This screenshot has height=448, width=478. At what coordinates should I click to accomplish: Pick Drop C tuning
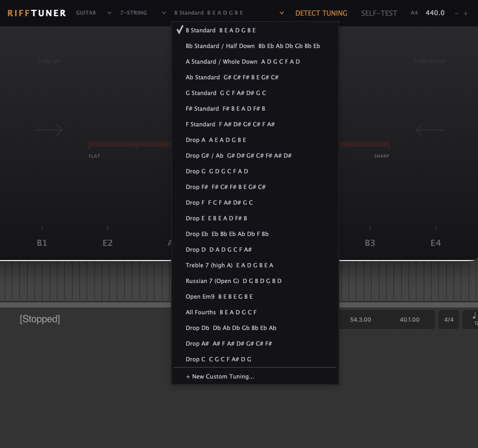coord(255,359)
